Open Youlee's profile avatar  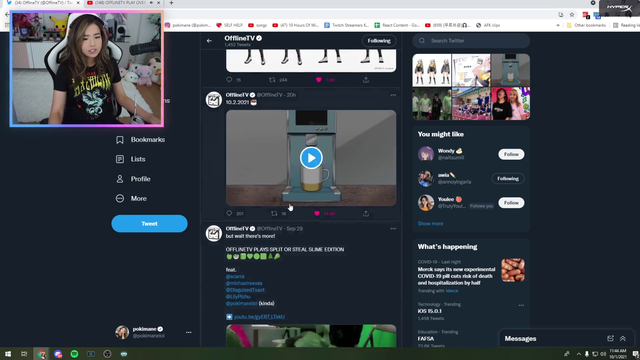point(426,202)
